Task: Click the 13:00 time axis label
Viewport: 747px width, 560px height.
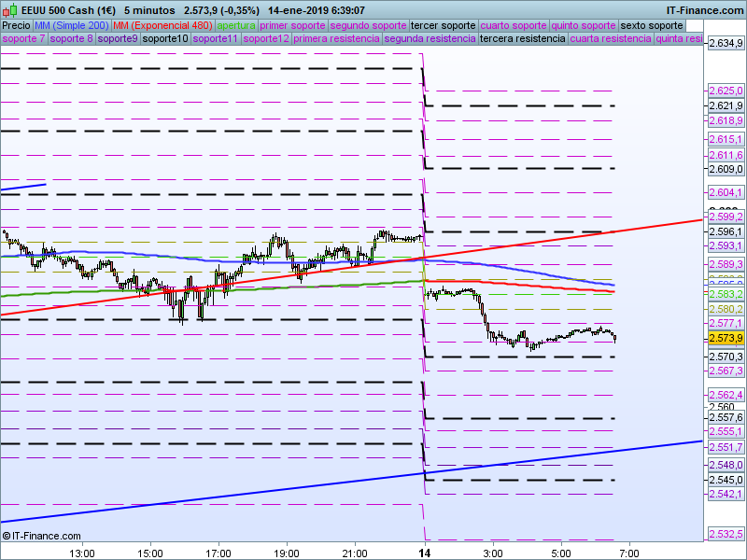Action: (x=82, y=553)
